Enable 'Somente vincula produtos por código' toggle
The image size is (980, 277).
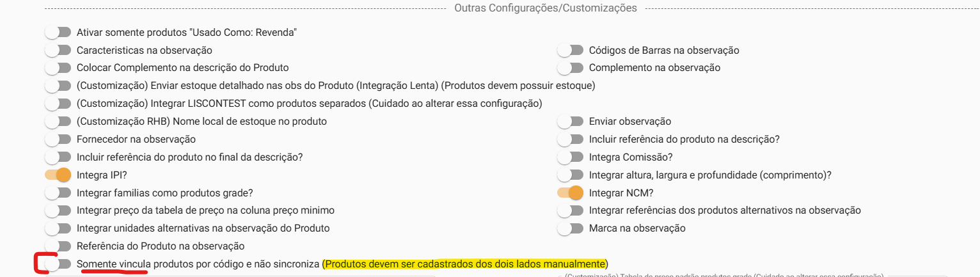click(58, 264)
